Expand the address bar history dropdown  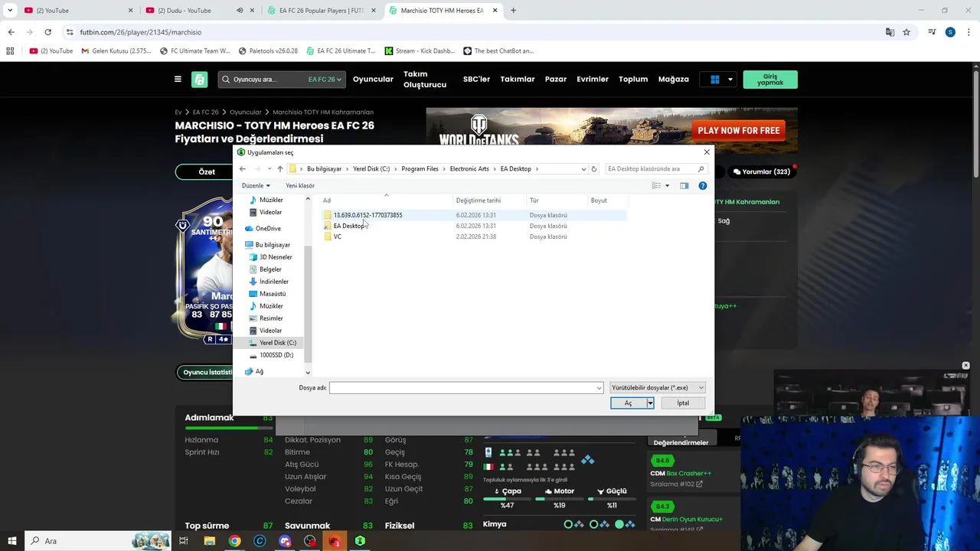[x=583, y=169]
